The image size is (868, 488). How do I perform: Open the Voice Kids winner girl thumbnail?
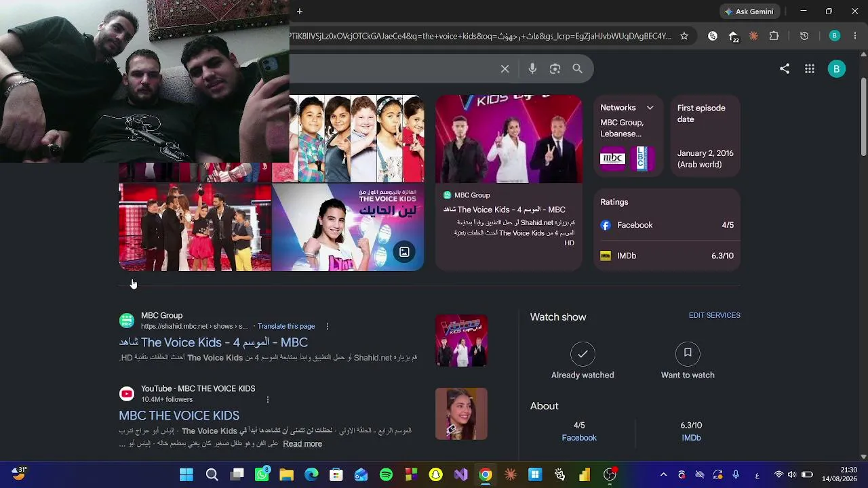tap(348, 228)
